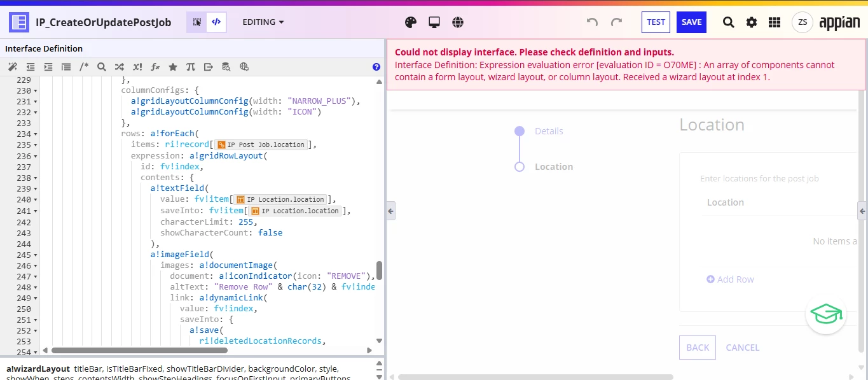
Task: Click the horizontal scrollbar in preview pane
Action: [535, 377]
